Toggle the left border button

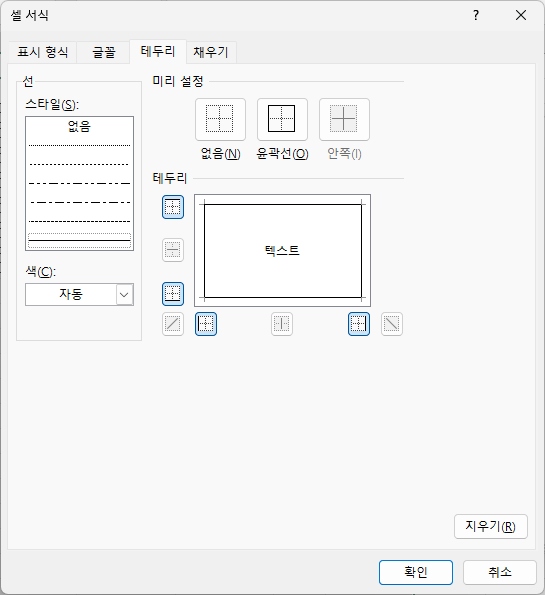(206, 324)
